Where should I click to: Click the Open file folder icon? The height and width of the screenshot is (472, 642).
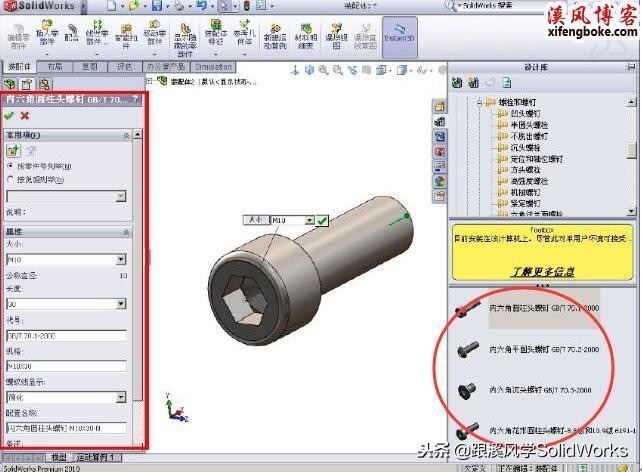[x=133, y=6]
